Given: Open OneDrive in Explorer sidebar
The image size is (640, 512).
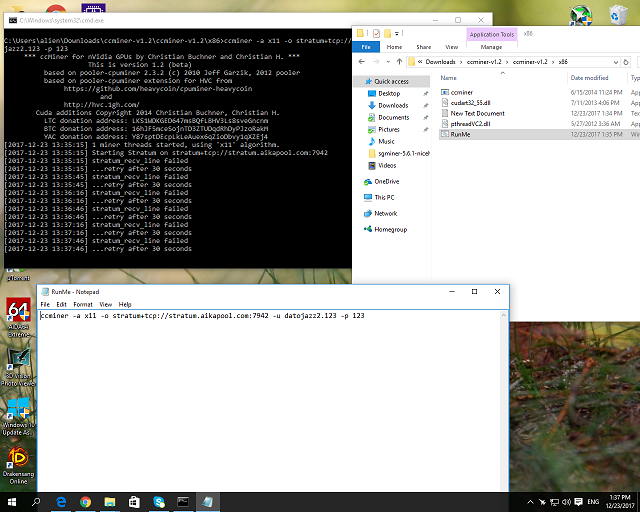Looking at the screenshot, I should click(x=387, y=181).
